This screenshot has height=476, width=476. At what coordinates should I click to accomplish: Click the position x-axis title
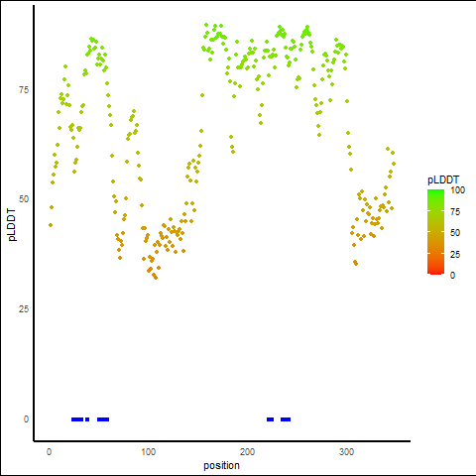click(x=221, y=466)
